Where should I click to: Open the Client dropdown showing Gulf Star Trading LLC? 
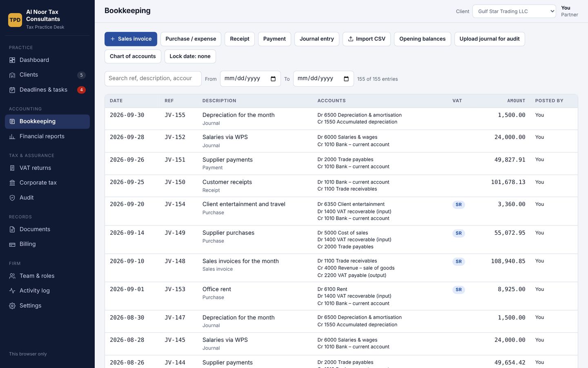(x=514, y=11)
